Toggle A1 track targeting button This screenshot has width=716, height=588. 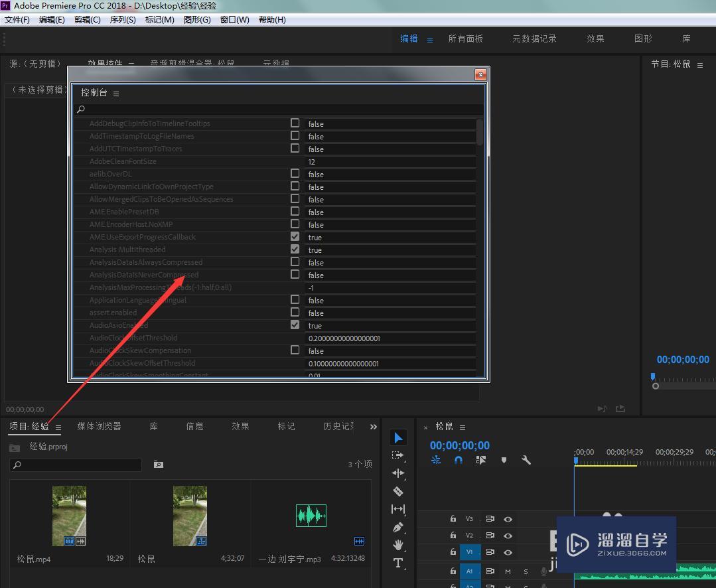pyautogui.click(x=470, y=571)
